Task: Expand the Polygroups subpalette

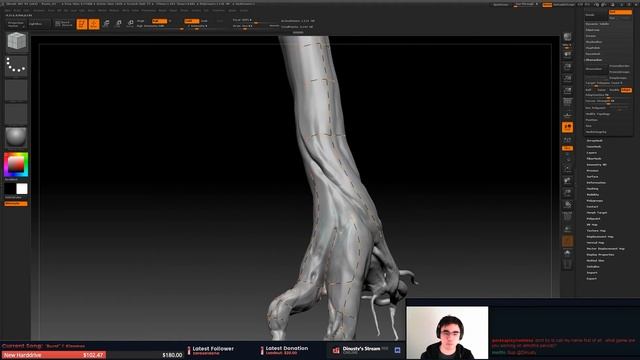Action: (595, 200)
